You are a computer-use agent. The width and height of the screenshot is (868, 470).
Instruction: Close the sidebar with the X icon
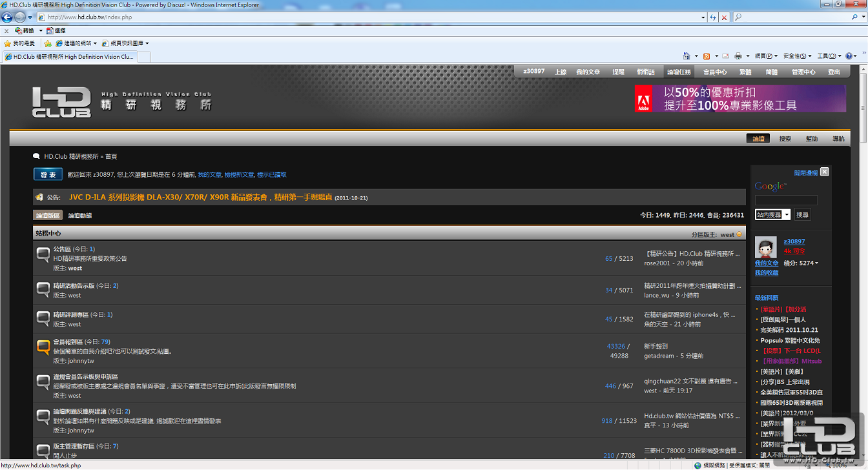tap(825, 172)
